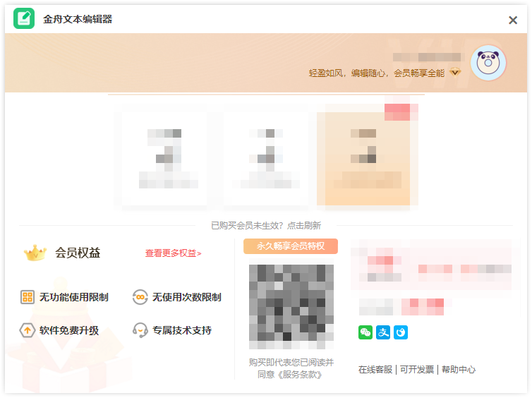532x398 pixels.
Task: Close the membership dialog window
Action: (x=513, y=20)
